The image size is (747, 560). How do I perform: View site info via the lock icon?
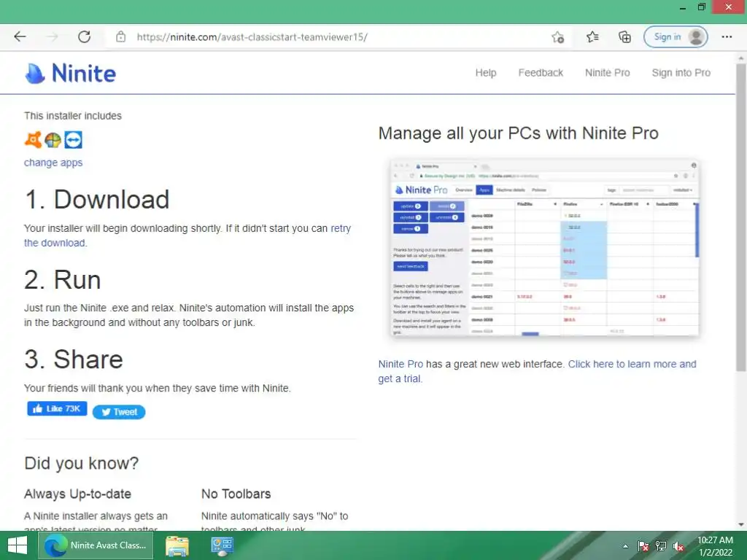(x=121, y=36)
